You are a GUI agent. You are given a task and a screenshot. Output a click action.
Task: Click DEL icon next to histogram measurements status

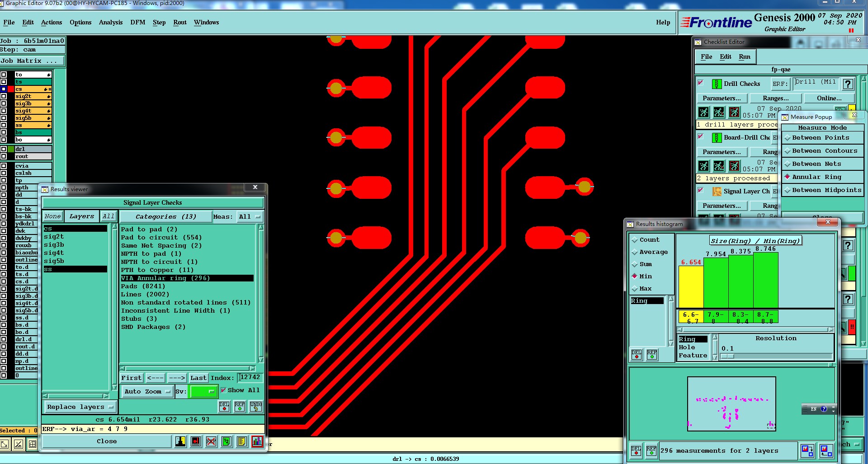tap(636, 451)
